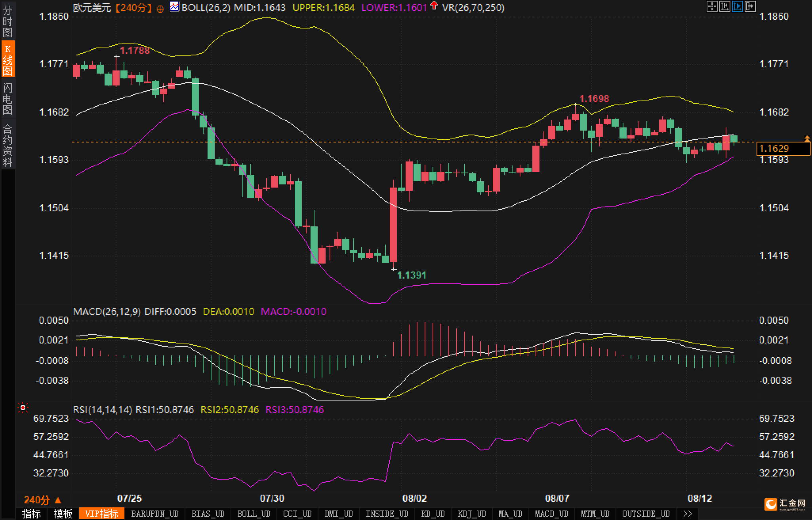Open the 240分 timeframe selector at the bottom left

click(42, 500)
